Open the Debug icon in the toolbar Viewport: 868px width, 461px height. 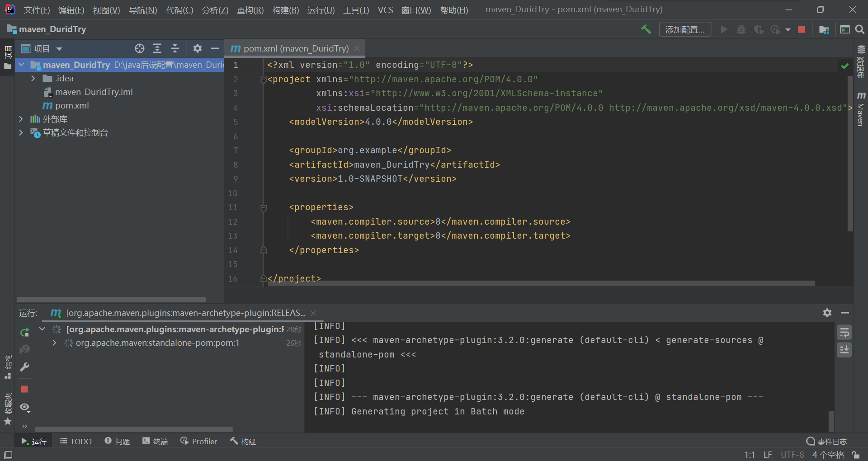(741, 29)
